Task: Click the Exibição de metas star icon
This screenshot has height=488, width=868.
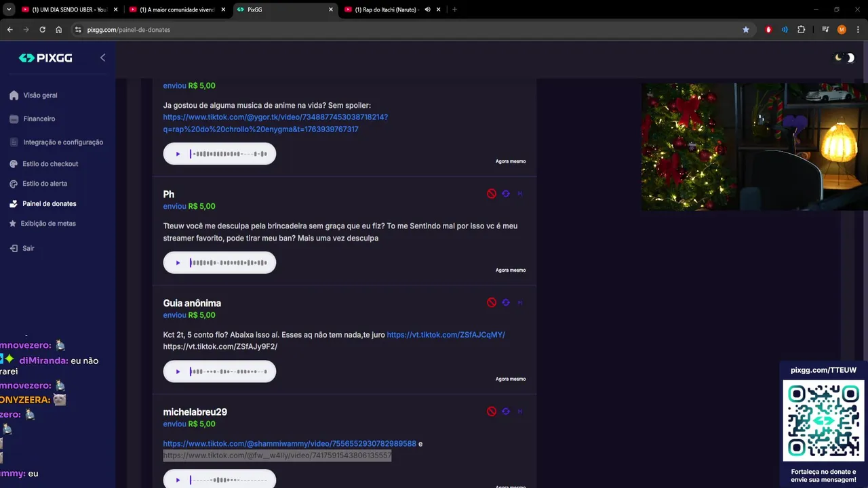Action: [14, 224]
